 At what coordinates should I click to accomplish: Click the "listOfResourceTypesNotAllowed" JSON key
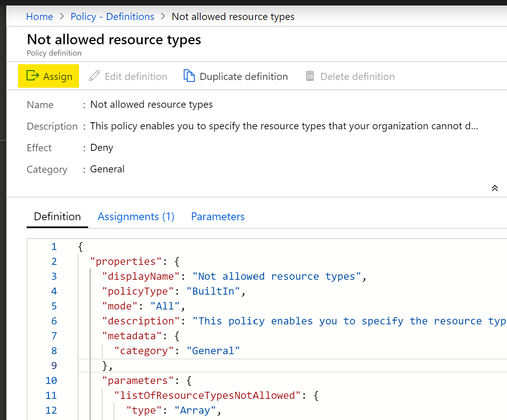pyautogui.click(x=207, y=396)
